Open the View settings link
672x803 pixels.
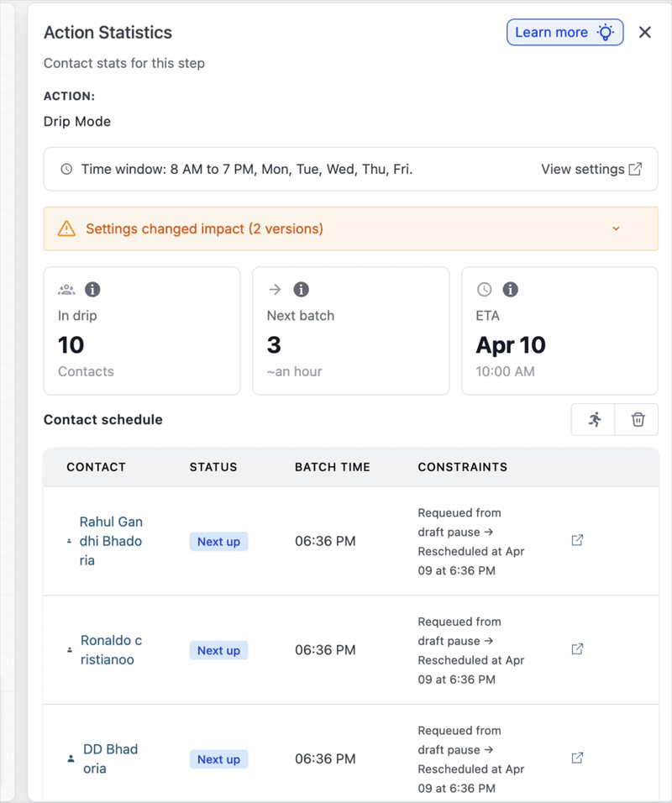pyautogui.click(x=591, y=169)
